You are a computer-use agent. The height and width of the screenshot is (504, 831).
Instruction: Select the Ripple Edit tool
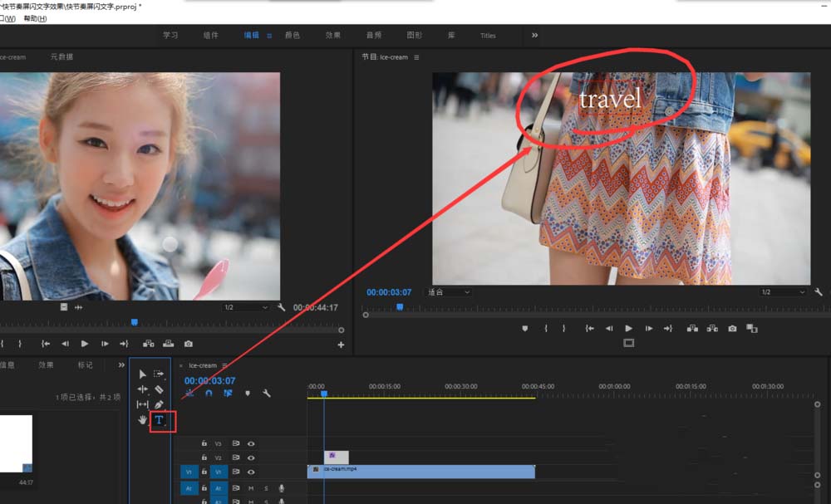pos(142,389)
